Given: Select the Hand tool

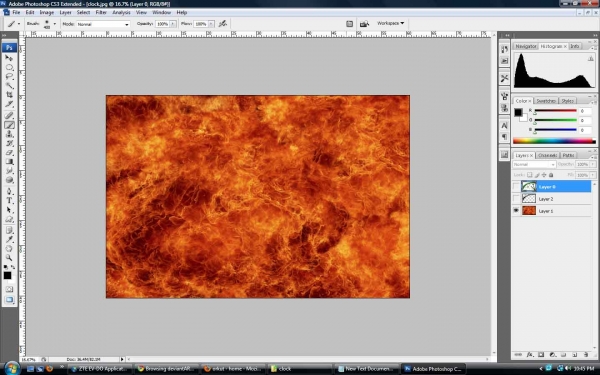Looking at the screenshot, I should click(x=9, y=249).
